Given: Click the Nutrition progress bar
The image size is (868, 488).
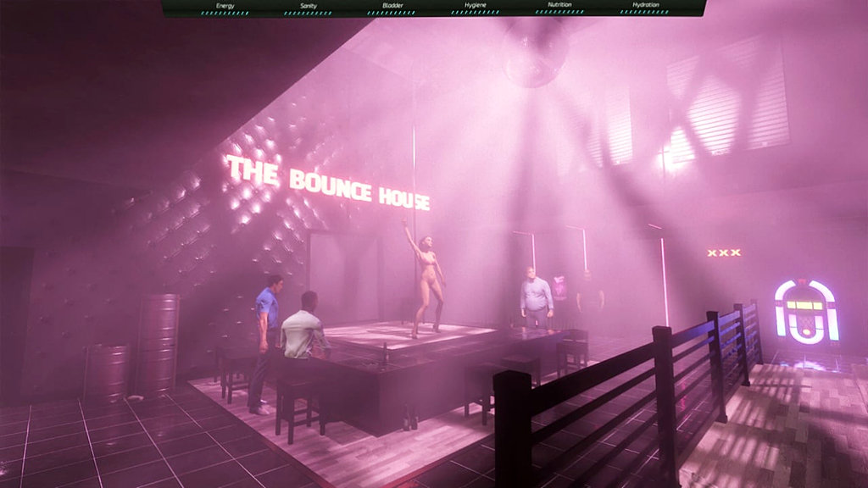Looking at the screenshot, I should [x=559, y=12].
